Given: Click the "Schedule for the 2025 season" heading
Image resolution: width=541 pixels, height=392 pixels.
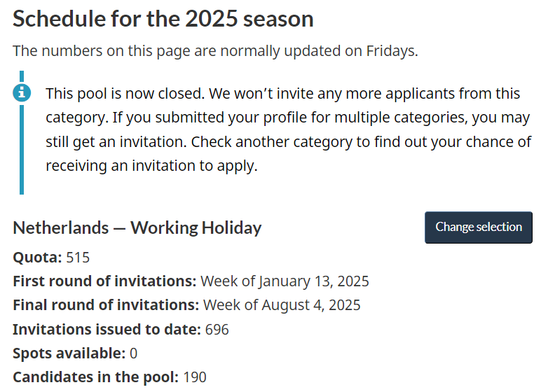Looking at the screenshot, I should (163, 19).
